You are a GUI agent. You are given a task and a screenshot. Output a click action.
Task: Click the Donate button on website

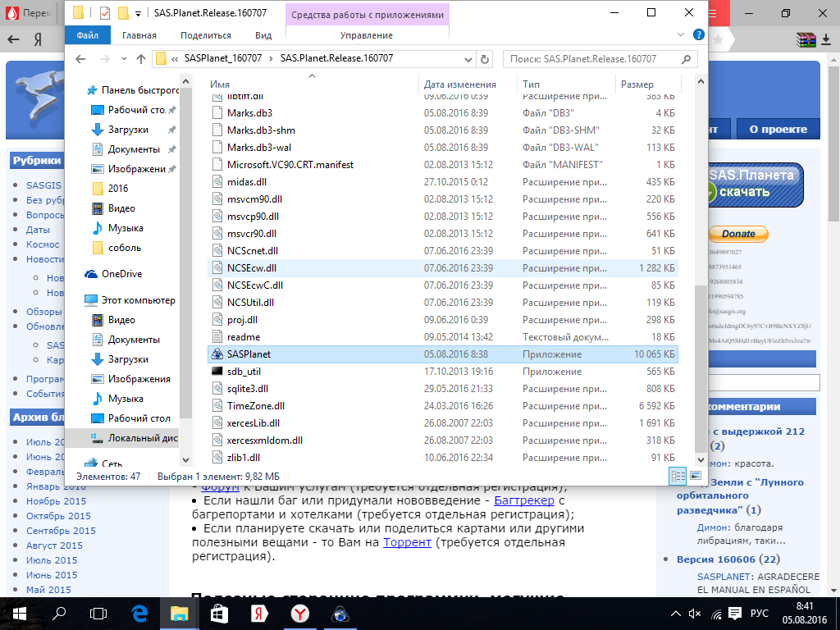[738, 234]
